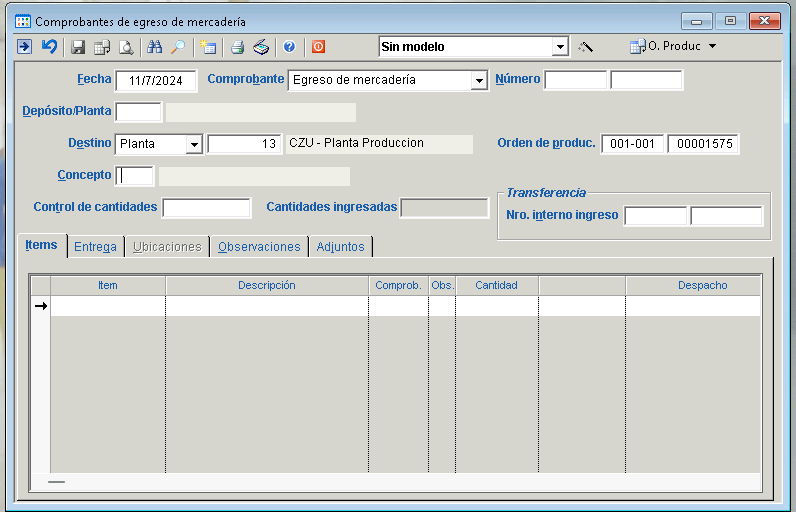Image resolution: width=796 pixels, height=512 pixels.
Task: Click the Depósito/Planta label link
Action: click(66, 111)
